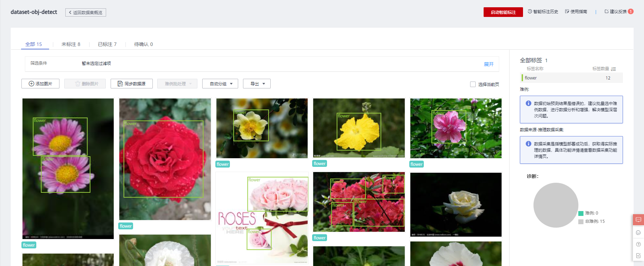Click the green 难例 legend swatch

click(581, 213)
